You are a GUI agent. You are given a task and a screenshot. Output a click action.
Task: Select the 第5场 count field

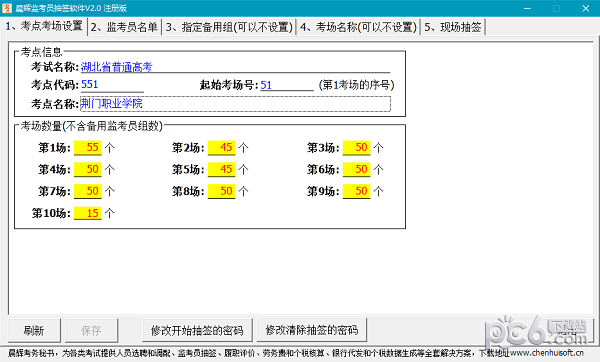point(221,170)
